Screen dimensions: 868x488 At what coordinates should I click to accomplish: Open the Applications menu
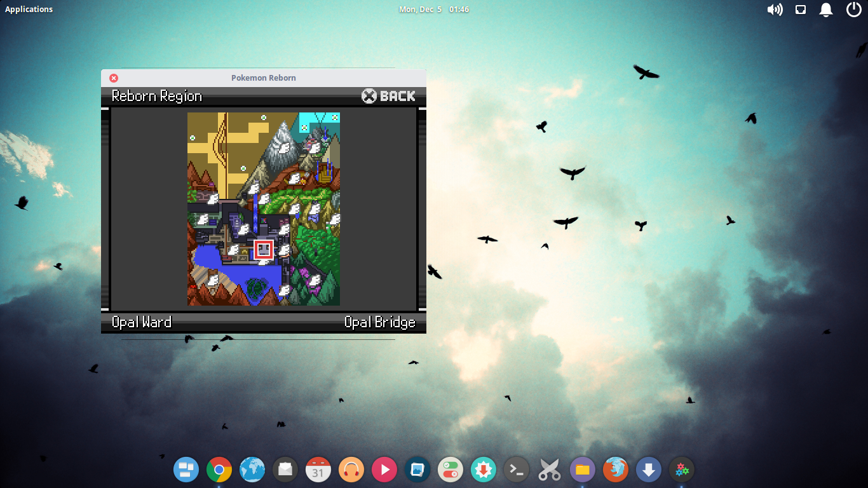[29, 9]
